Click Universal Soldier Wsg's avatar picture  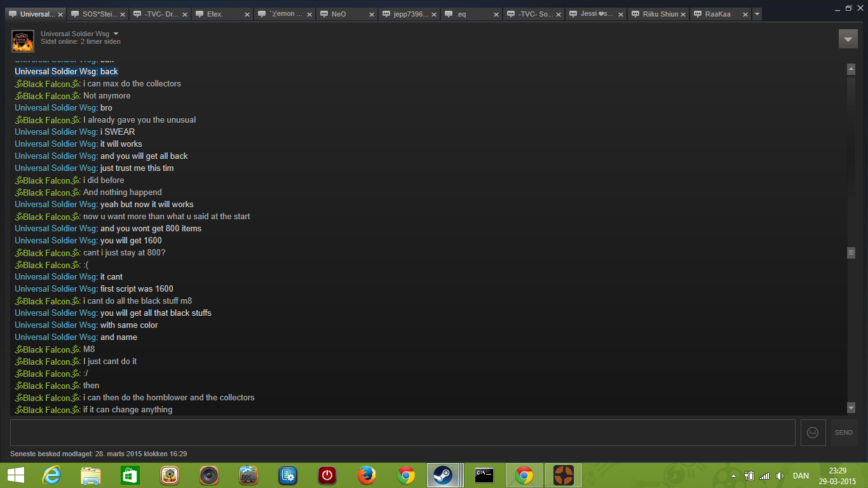coord(22,41)
